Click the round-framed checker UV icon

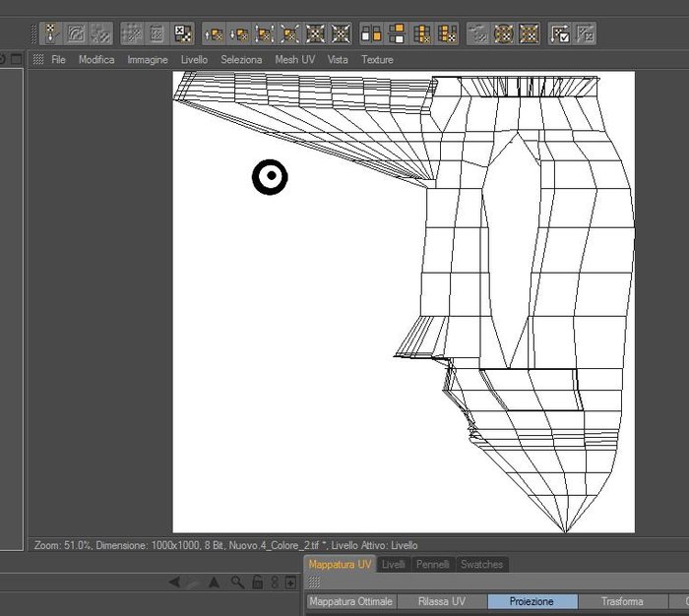tap(504, 33)
